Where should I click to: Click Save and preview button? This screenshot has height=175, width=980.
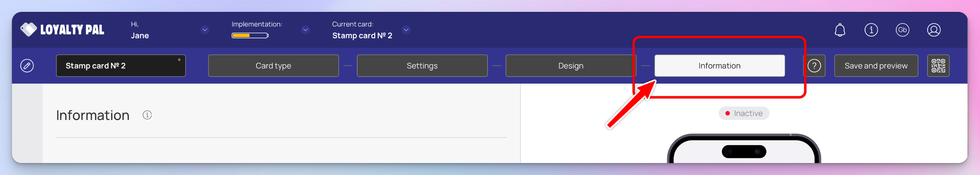click(876, 66)
